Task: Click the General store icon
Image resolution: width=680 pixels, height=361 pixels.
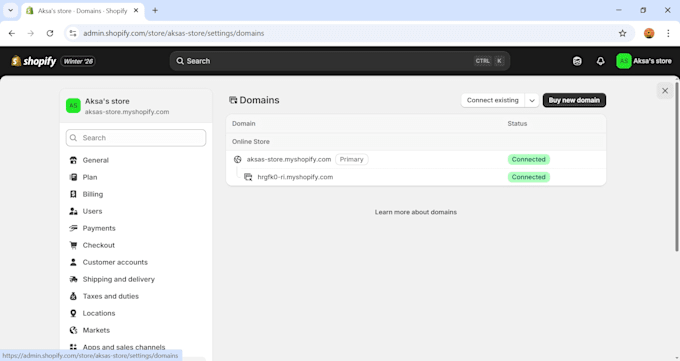Action: tap(73, 160)
